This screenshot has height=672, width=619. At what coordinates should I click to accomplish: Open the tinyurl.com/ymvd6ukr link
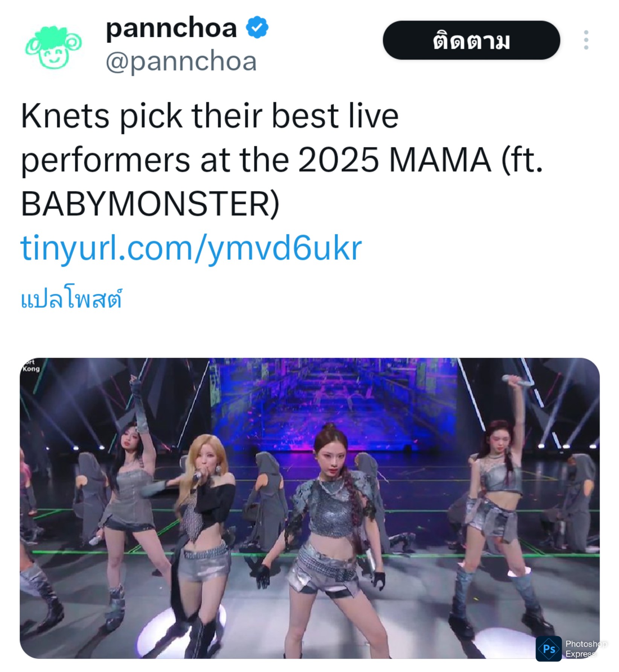tap(191, 248)
